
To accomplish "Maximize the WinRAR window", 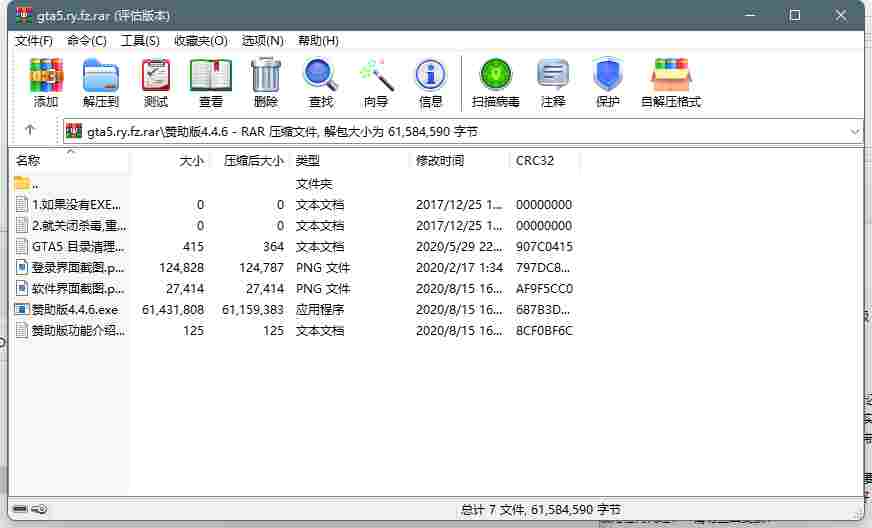I will (x=795, y=15).
